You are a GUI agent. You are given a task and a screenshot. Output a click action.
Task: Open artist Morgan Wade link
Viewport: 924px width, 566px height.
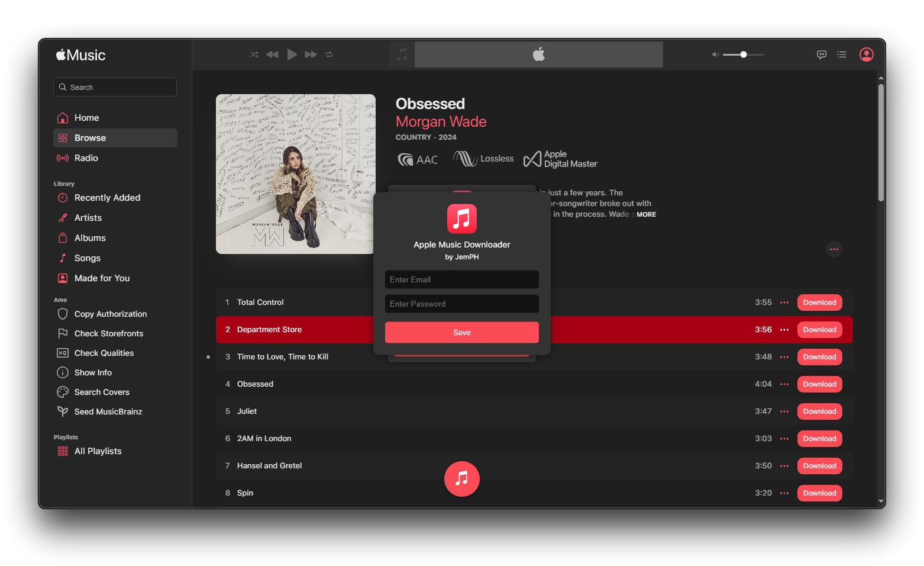(x=441, y=121)
